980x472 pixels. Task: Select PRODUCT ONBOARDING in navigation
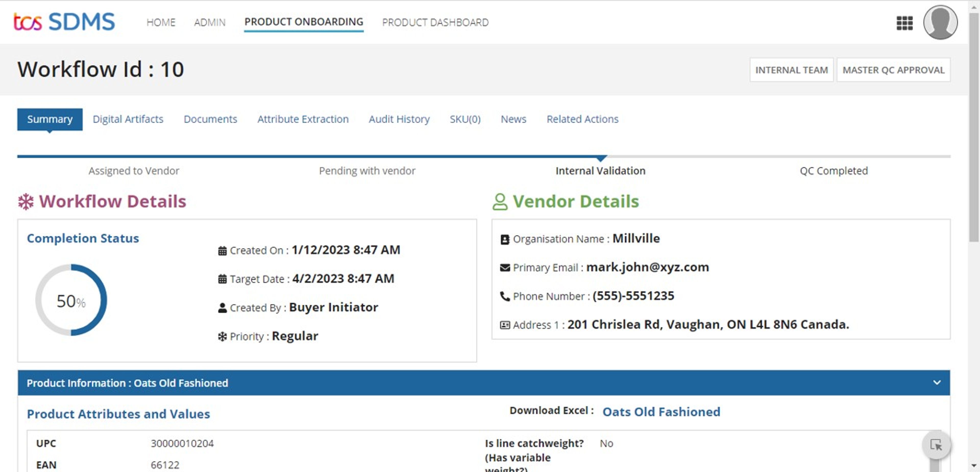pyautogui.click(x=304, y=22)
